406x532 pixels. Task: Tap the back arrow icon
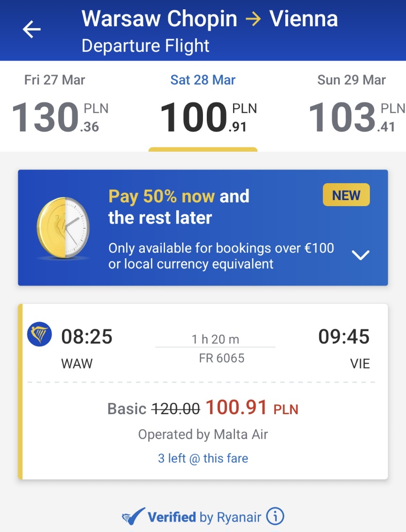[x=31, y=29]
